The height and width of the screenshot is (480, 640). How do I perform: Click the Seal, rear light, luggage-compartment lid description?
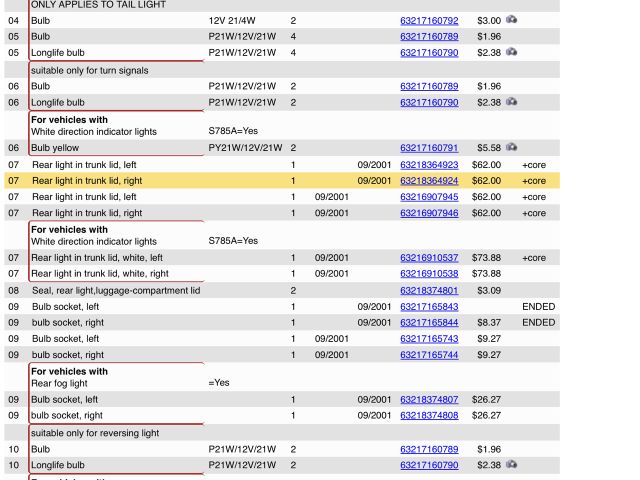[x=116, y=291]
